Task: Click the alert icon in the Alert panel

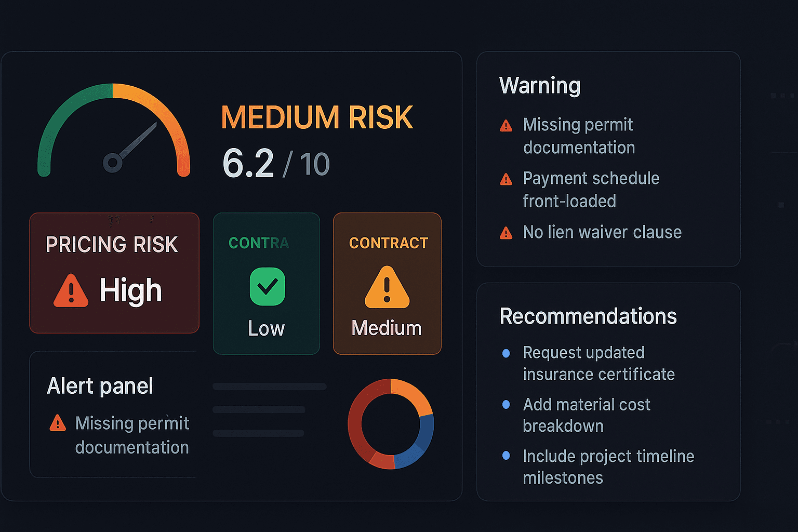Action: click(x=58, y=423)
